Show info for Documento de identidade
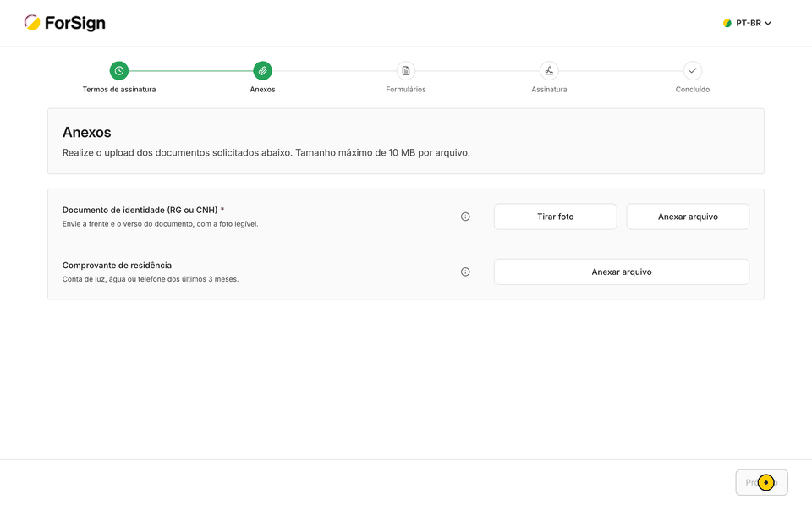 click(x=465, y=217)
